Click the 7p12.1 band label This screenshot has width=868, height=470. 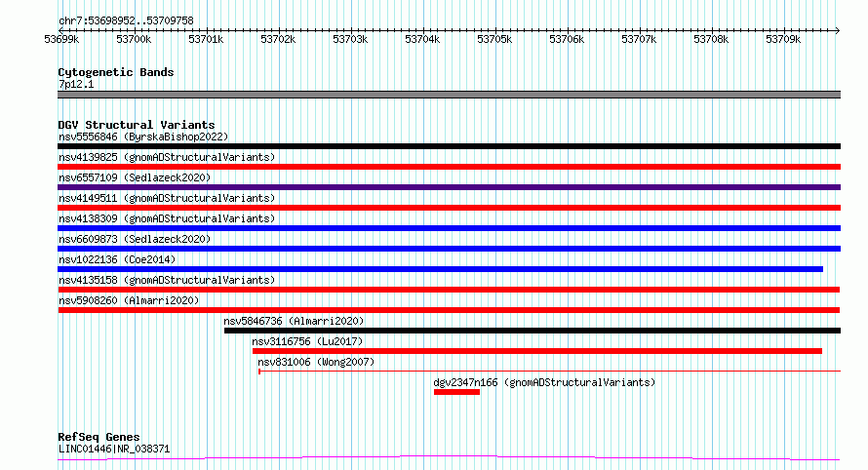pyautogui.click(x=76, y=84)
